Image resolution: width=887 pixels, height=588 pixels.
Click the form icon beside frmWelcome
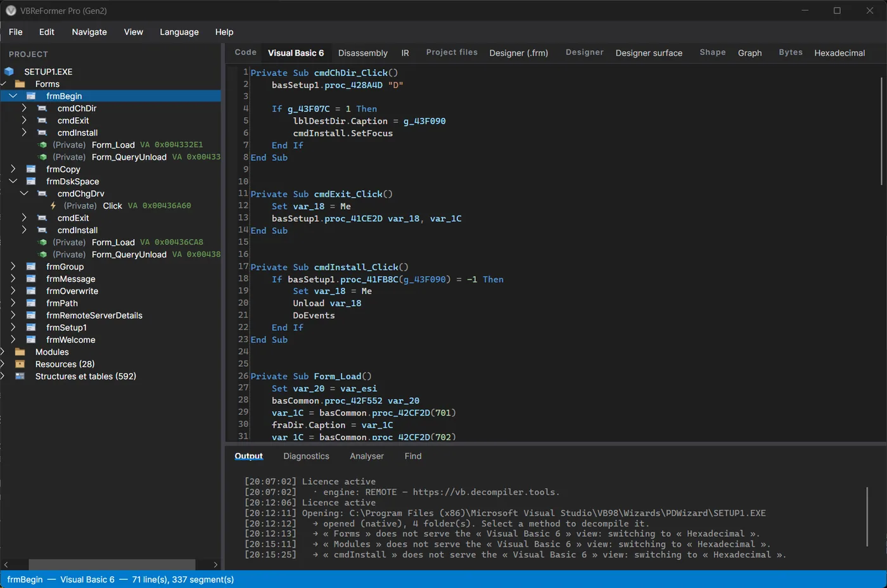pos(31,340)
